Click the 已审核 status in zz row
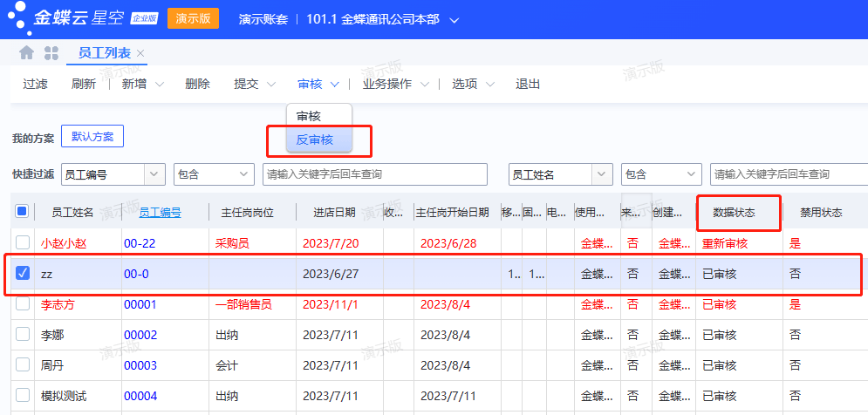Viewport: 868px width, 415px height. (x=719, y=274)
